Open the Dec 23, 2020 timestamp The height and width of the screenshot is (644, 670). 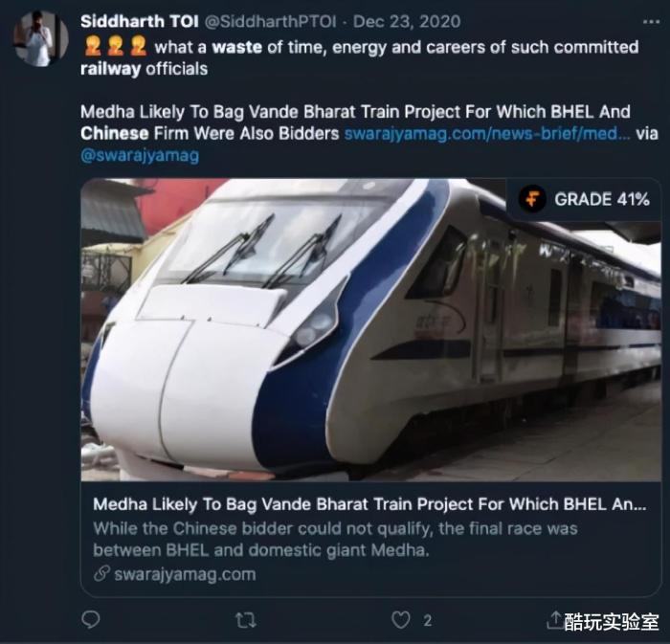tap(407, 21)
